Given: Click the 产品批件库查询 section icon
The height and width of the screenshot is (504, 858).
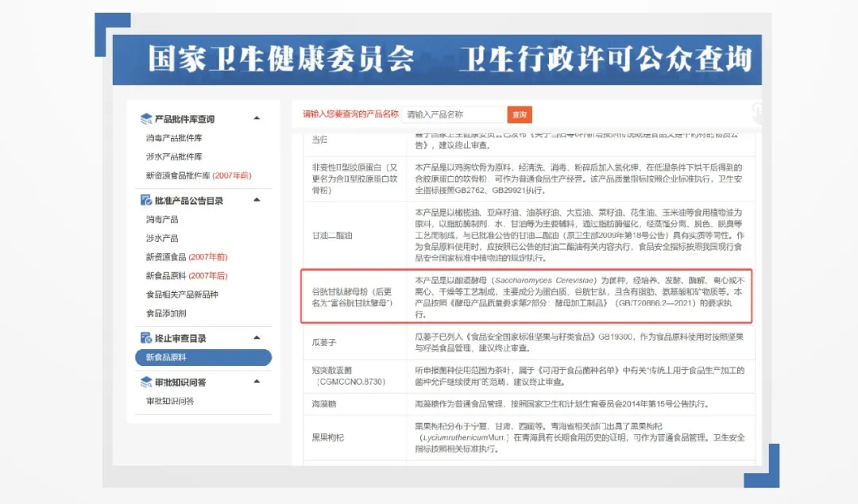Looking at the screenshot, I should pos(146,119).
